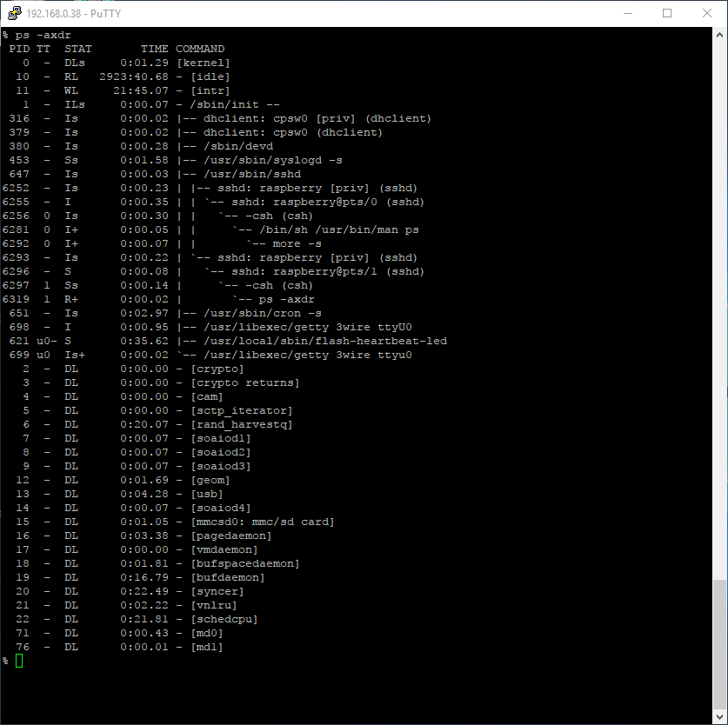
Task: Click the scrollbar up arrow
Action: [x=719, y=35]
